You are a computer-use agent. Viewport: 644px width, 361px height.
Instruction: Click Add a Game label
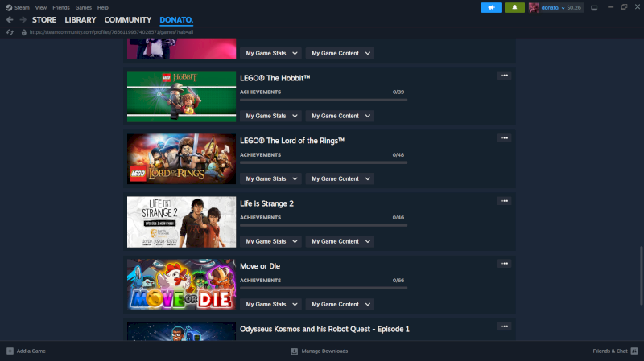coord(31,351)
